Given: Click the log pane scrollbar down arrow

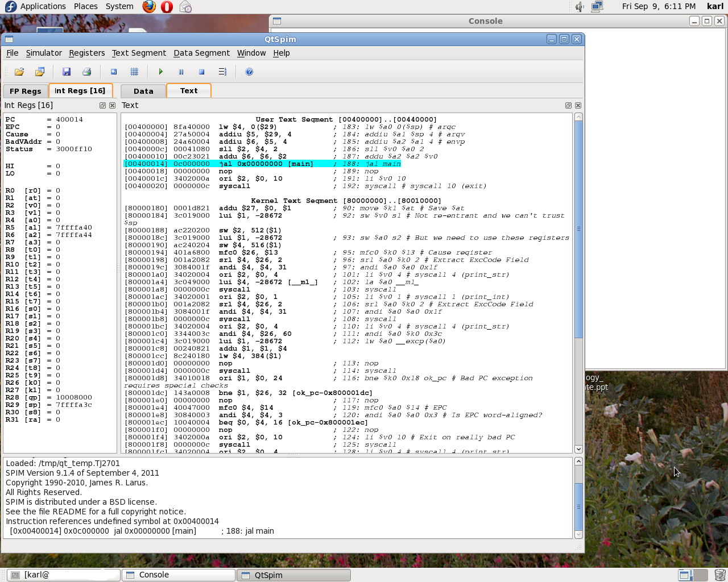Looking at the screenshot, I should pyautogui.click(x=578, y=534).
